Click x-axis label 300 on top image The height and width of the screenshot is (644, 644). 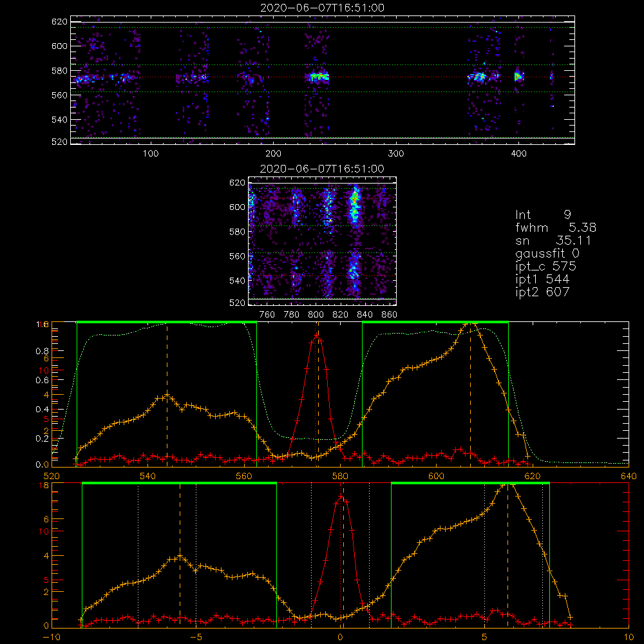coord(396,154)
